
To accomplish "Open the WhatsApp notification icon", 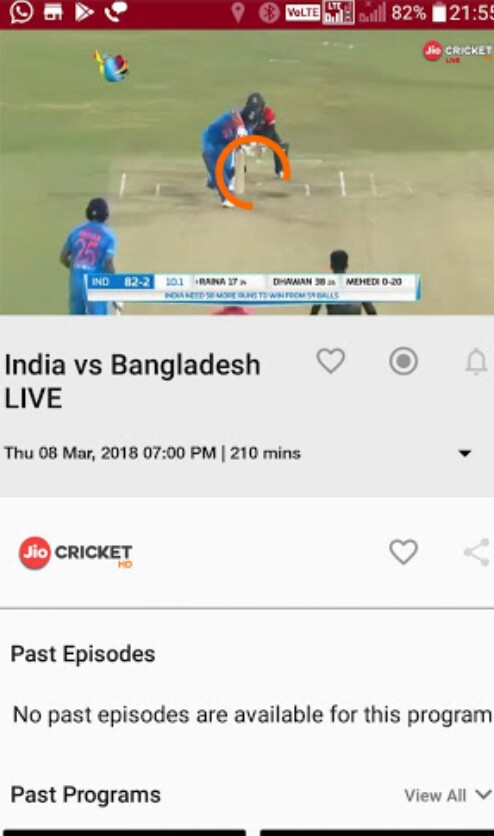I will tap(21, 12).
